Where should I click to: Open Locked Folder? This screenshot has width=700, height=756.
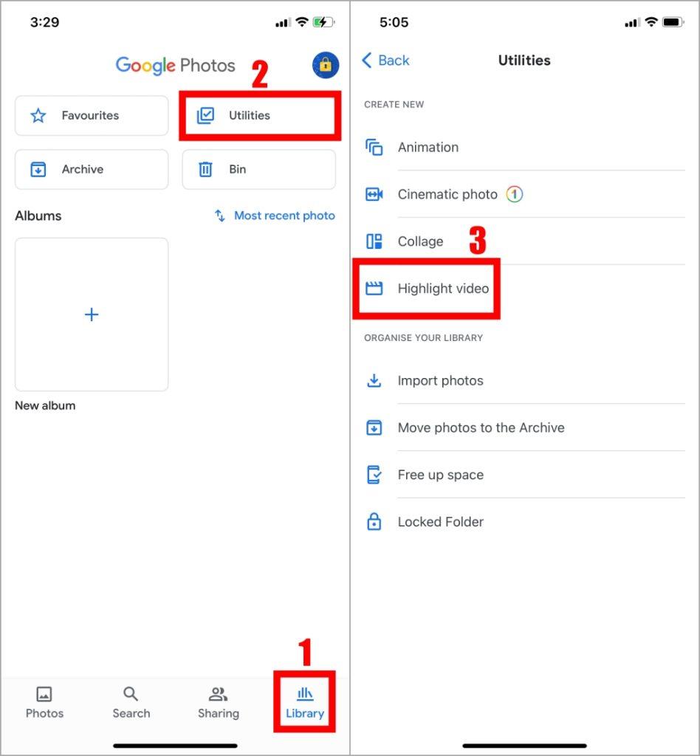[524, 522]
